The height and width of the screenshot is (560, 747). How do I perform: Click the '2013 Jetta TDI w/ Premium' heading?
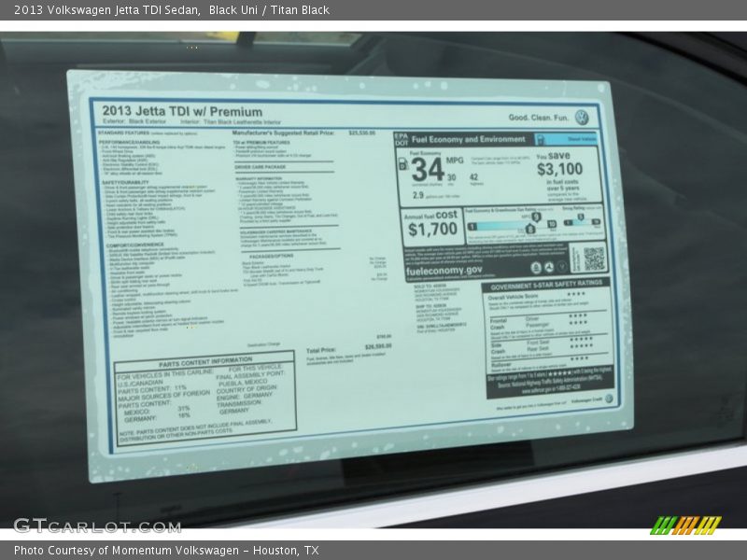pos(182,111)
